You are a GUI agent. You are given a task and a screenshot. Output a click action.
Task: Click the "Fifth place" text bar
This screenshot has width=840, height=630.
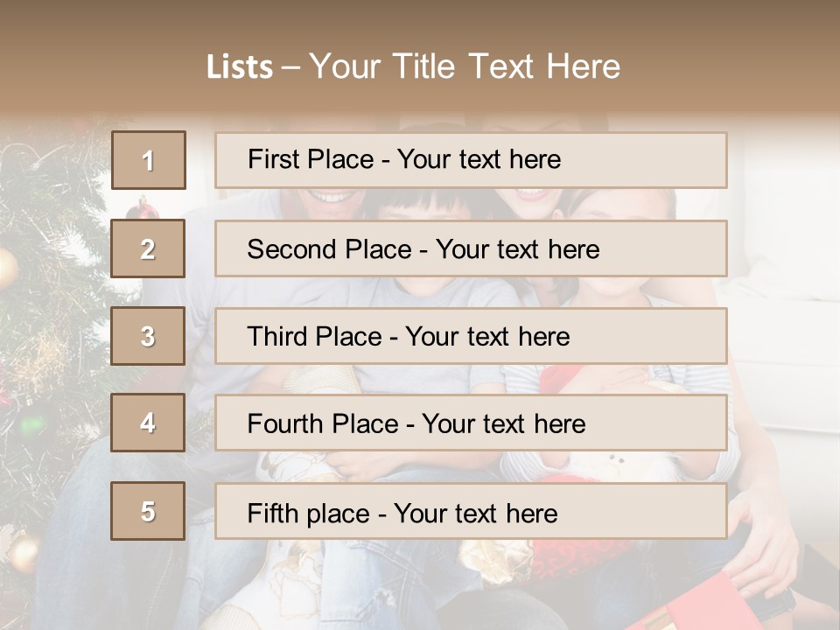pos(471,511)
